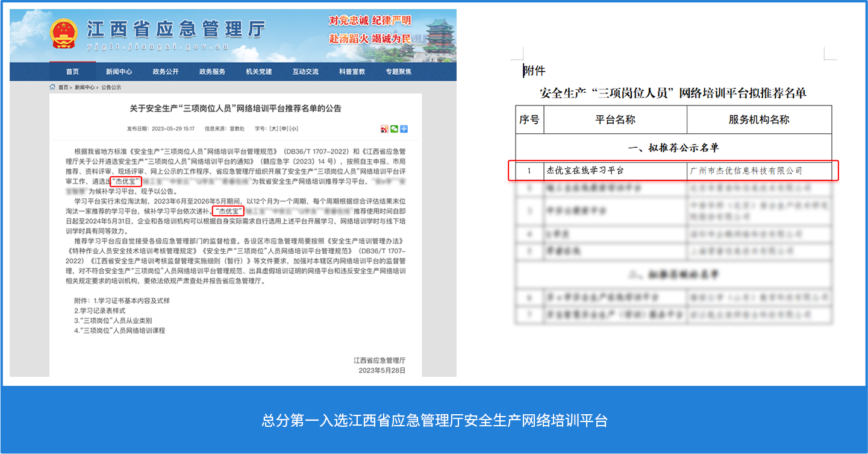
Task: Click the 信息来源：宣教处 text
Action: (225, 129)
